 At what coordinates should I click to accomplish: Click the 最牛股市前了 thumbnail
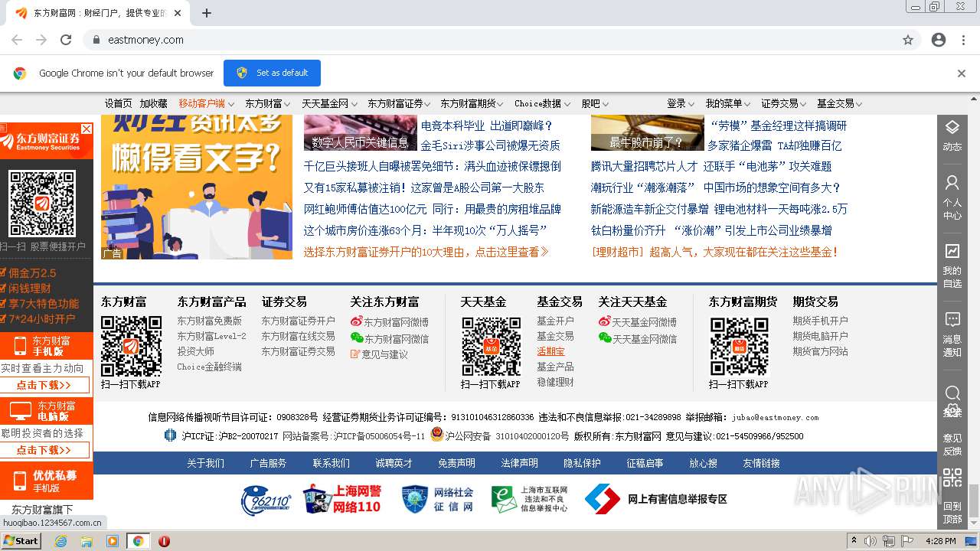(x=647, y=132)
